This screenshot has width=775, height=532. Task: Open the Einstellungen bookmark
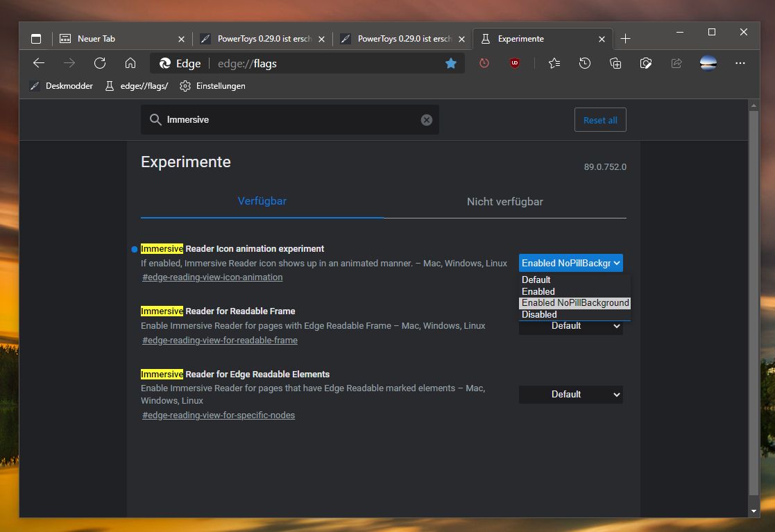(x=212, y=86)
